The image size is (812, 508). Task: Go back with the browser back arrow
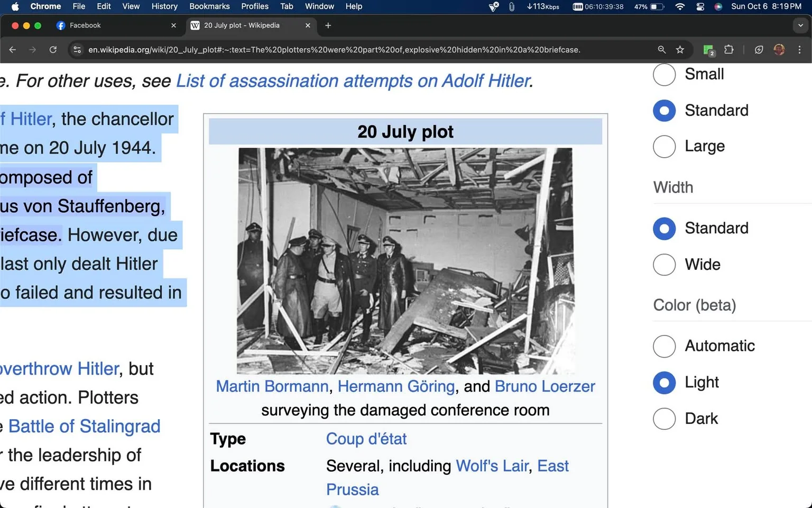pyautogui.click(x=13, y=50)
